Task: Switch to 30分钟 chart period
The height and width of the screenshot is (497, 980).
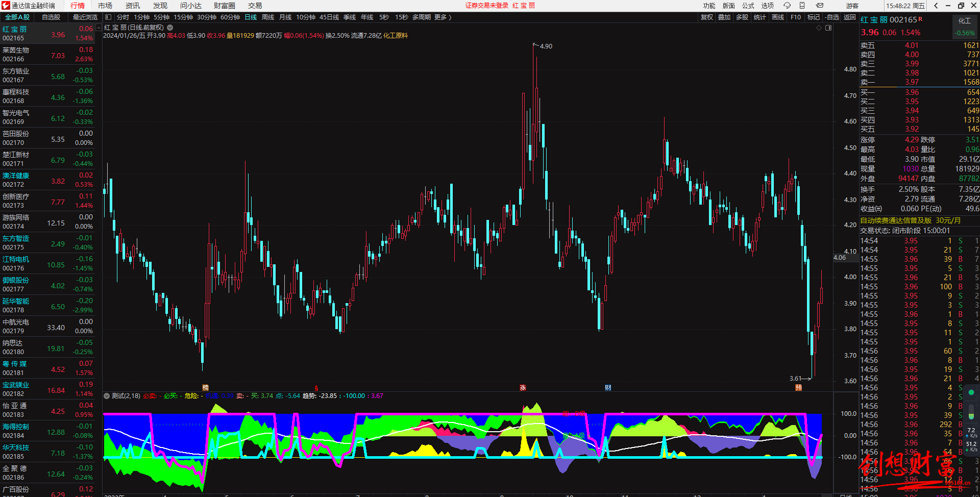Action: pos(207,17)
